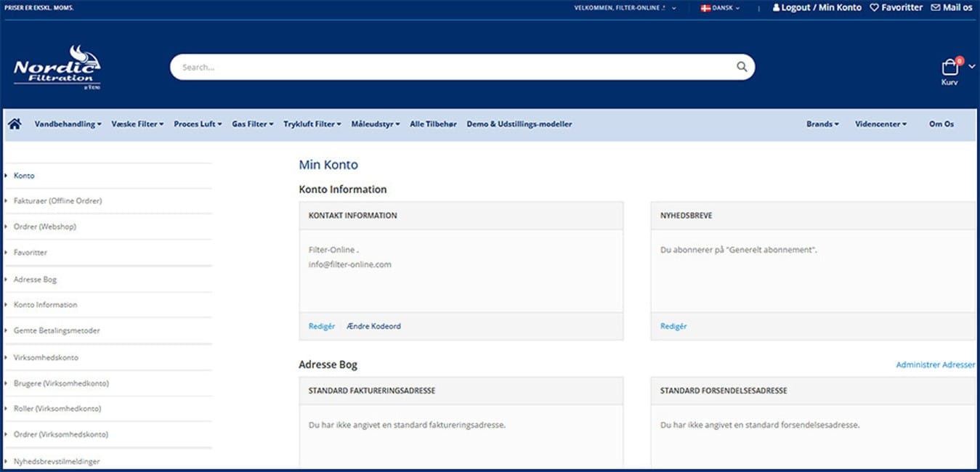Image resolution: width=980 pixels, height=472 pixels.
Task: Open Adresse Bog in the sidebar
Action: pos(35,280)
